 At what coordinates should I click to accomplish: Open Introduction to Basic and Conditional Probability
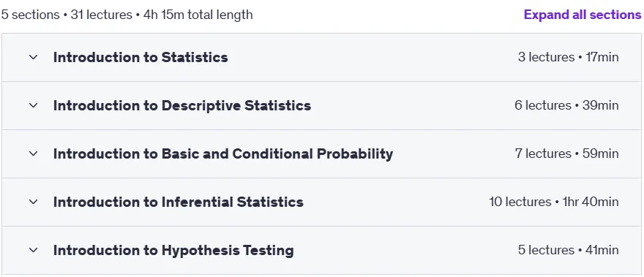223,153
